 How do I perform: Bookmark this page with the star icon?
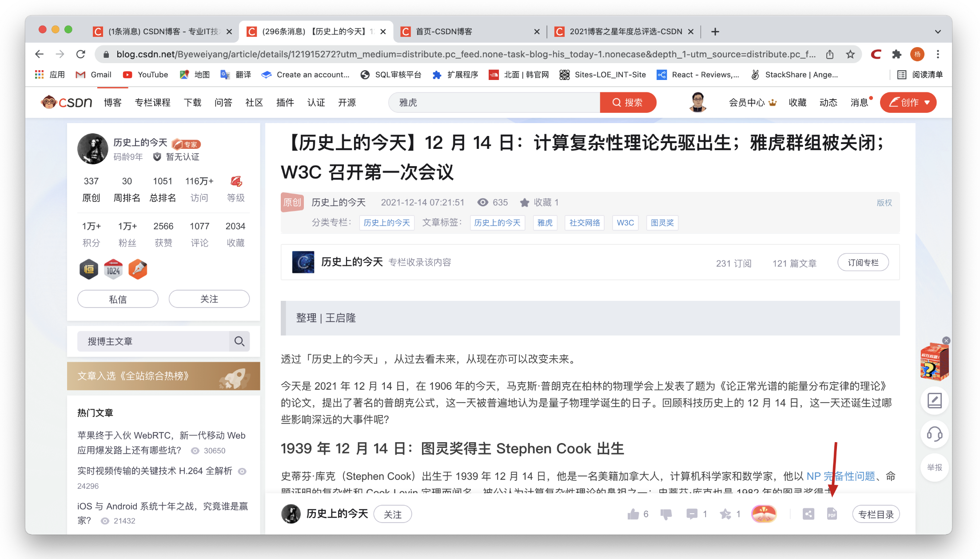coord(850,54)
